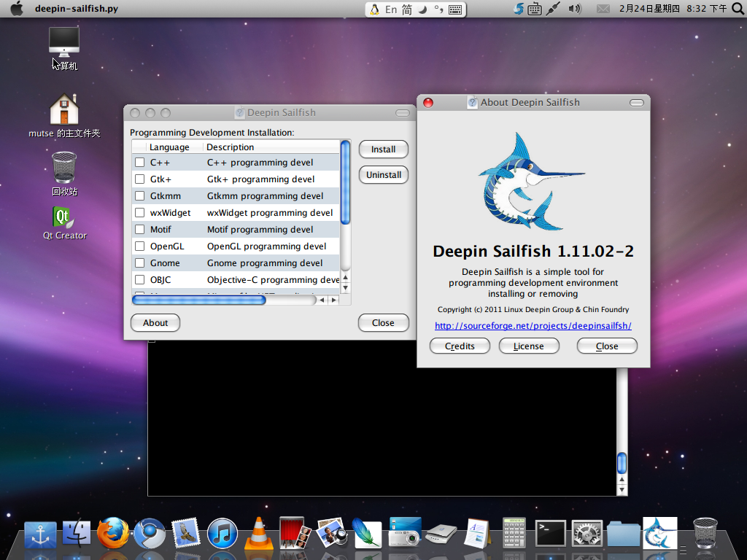Open the blue folder in dock

pos(624,534)
